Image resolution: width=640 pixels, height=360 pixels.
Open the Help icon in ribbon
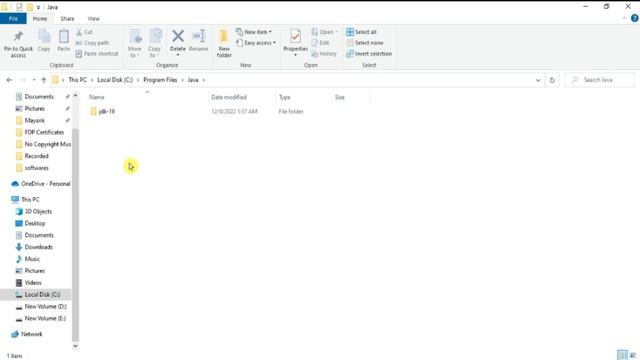pos(634,18)
